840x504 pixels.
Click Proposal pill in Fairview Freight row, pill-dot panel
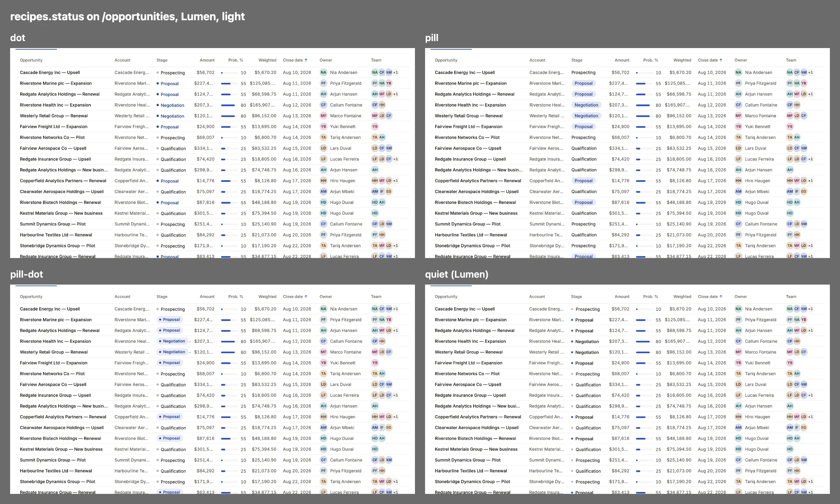pyautogui.click(x=170, y=363)
